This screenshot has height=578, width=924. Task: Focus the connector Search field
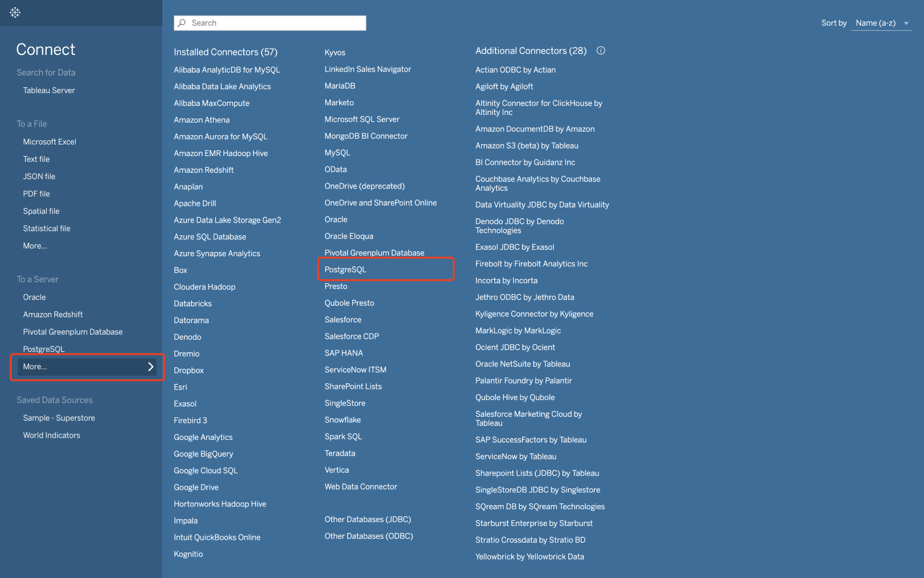tap(270, 23)
